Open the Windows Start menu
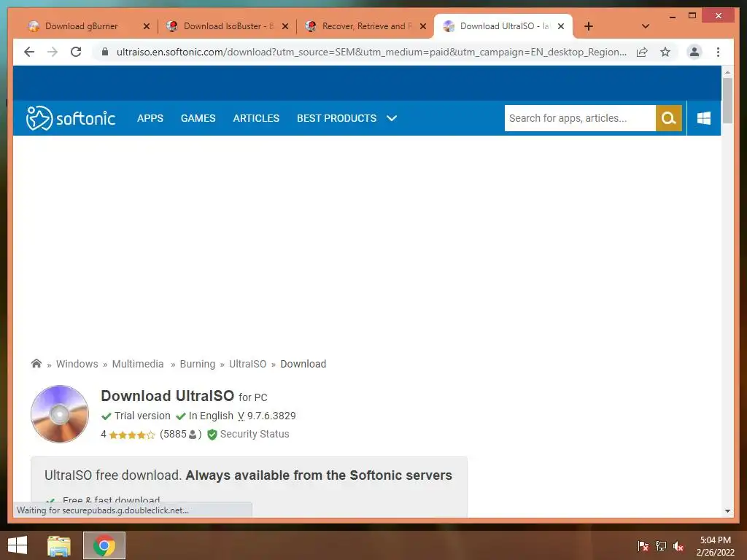Viewport: 747px width, 560px height. point(18,545)
